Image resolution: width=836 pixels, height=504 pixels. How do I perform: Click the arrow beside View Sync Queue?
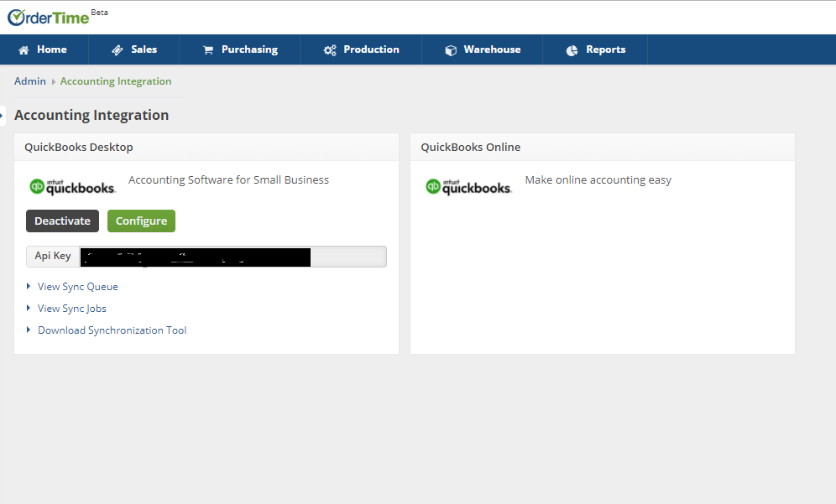[29, 286]
